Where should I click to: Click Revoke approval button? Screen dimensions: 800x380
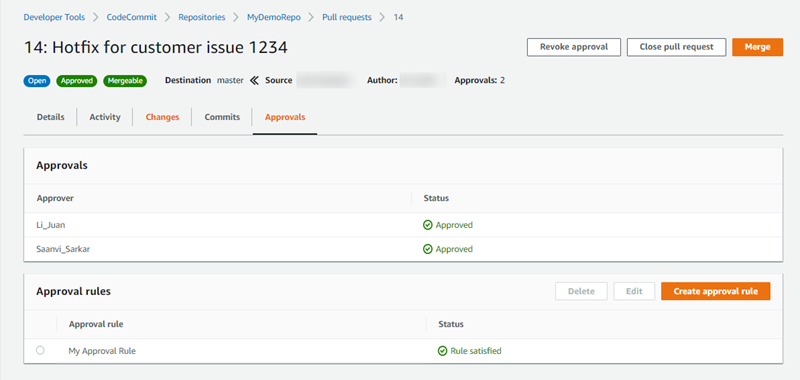(x=573, y=47)
